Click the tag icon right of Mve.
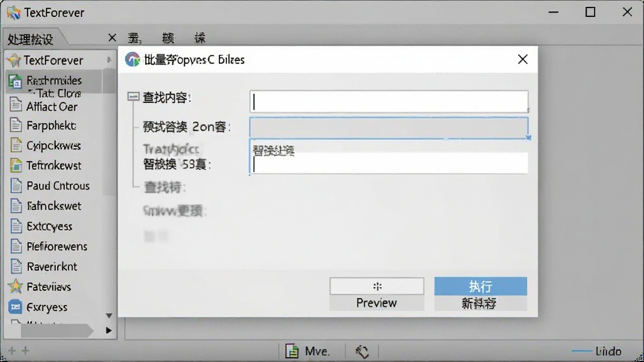 [x=362, y=351]
